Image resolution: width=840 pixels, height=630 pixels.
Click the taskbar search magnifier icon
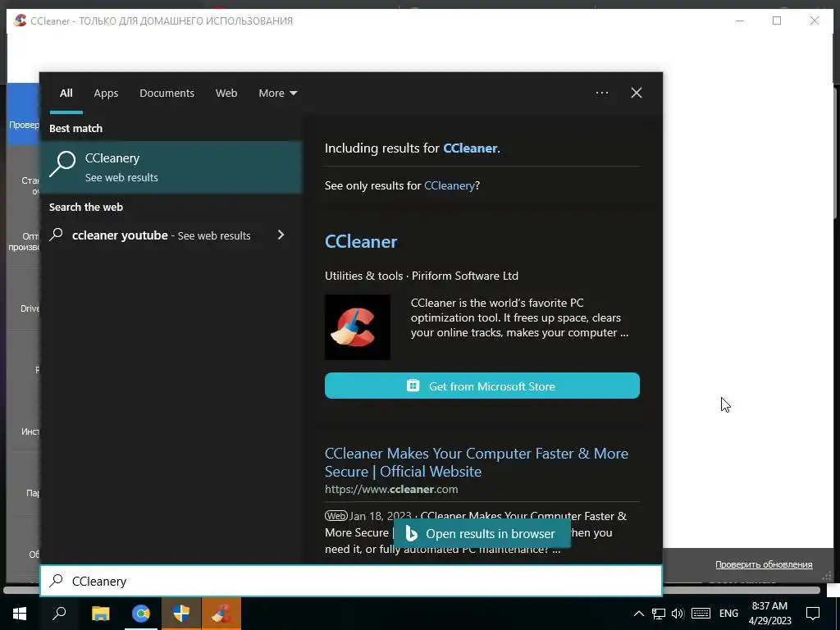click(x=59, y=614)
